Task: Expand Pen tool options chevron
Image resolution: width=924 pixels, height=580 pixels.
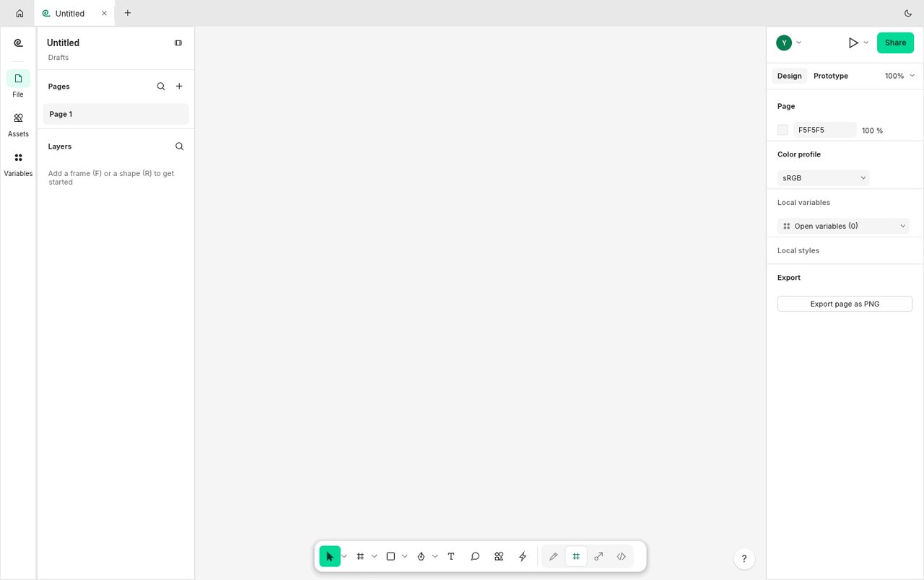Action: coord(435,556)
